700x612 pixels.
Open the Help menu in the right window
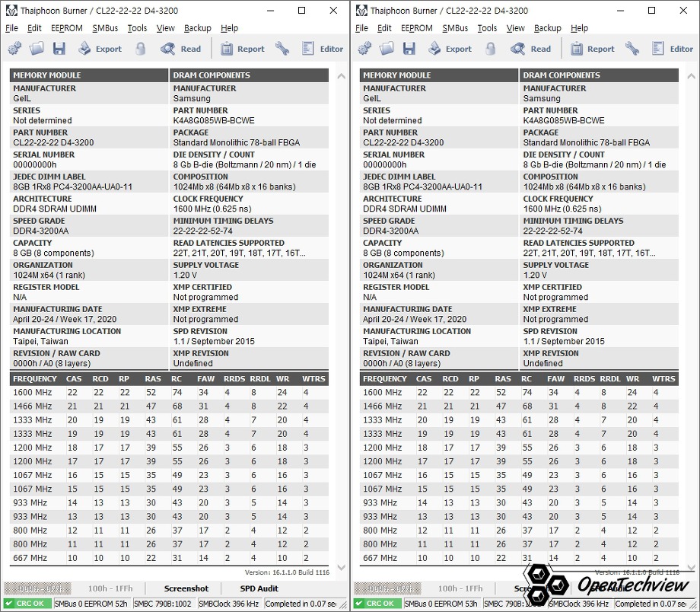point(580,28)
